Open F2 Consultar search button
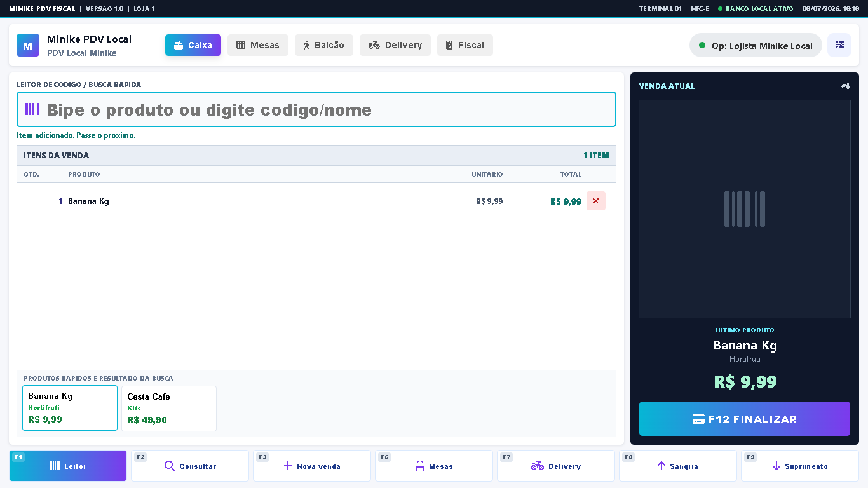The width and height of the screenshot is (868, 488). 190,466
